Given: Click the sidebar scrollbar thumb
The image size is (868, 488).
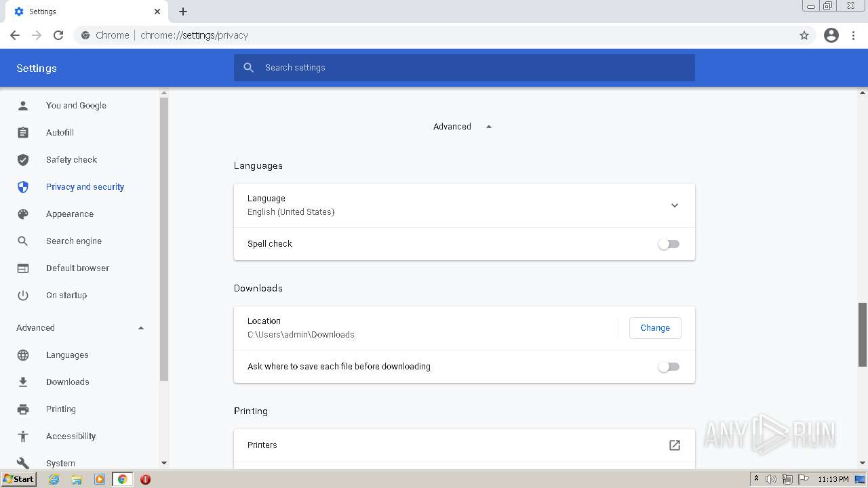Looking at the screenshot, I should [x=163, y=239].
